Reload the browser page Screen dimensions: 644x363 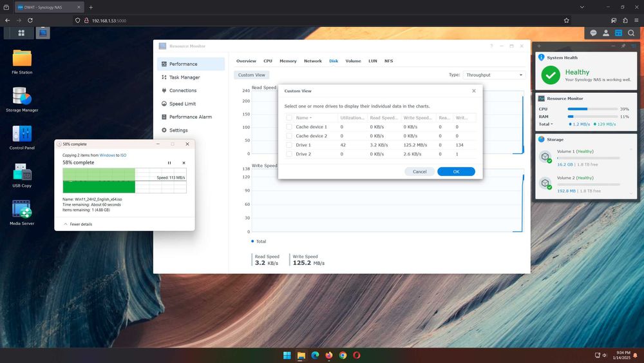pos(30,20)
